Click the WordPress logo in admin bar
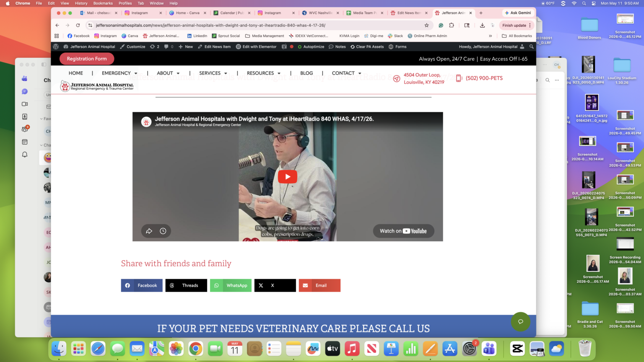 pos(56,47)
